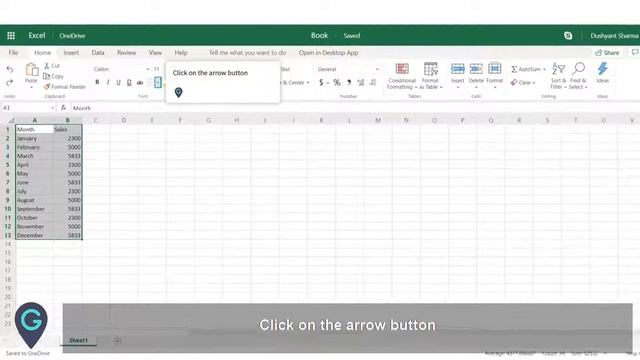
Task: Switch to the Insert ribbon tab
Action: point(71,53)
